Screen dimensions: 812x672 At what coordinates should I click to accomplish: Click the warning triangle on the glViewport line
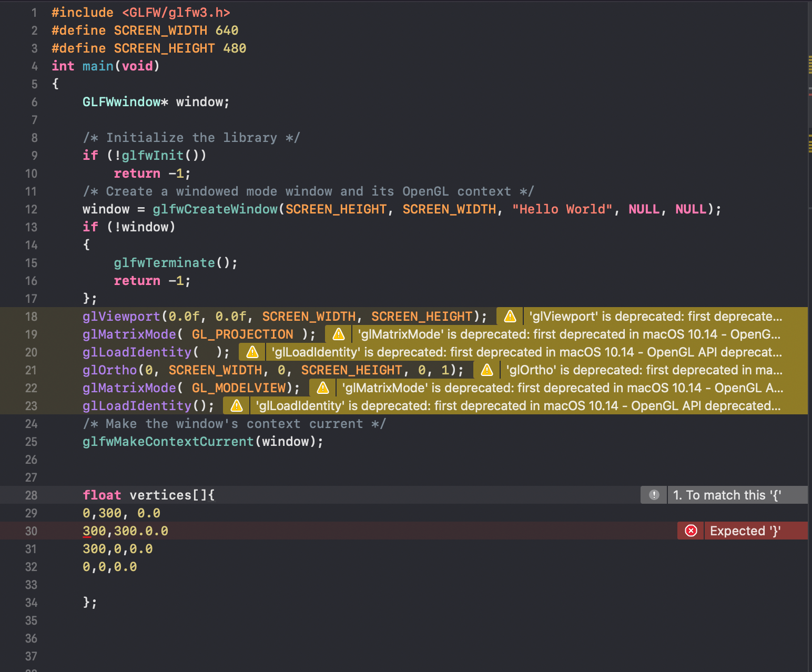[509, 316]
